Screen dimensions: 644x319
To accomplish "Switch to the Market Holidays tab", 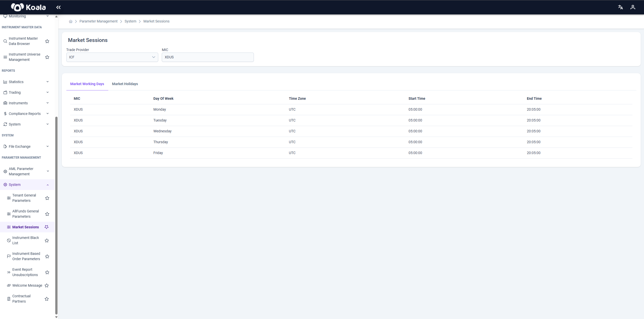I will point(125,84).
